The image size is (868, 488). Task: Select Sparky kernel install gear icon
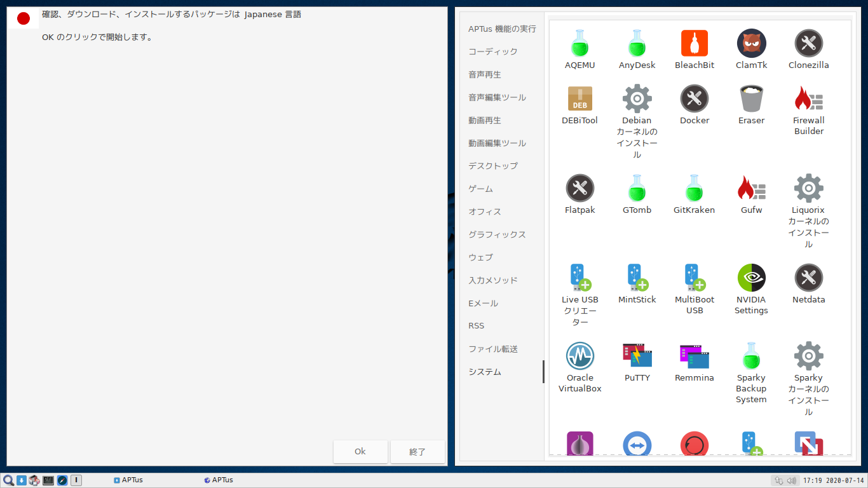809,356
